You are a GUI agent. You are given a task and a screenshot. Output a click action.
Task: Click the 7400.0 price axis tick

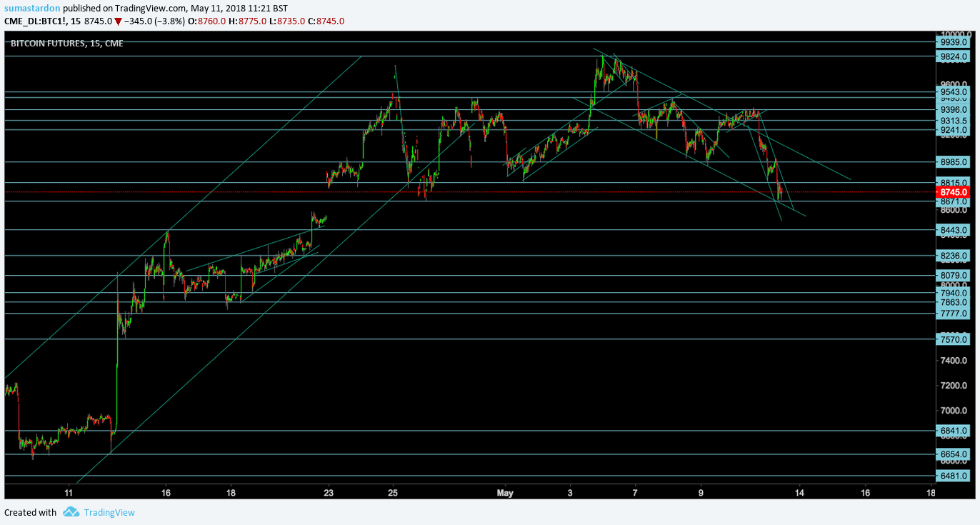coord(955,361)
